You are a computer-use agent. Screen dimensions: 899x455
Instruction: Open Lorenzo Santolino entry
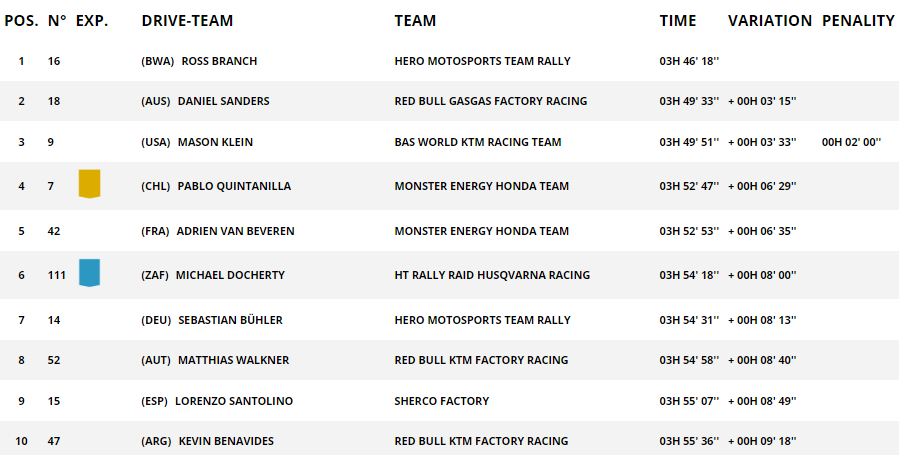click(234, 401)
